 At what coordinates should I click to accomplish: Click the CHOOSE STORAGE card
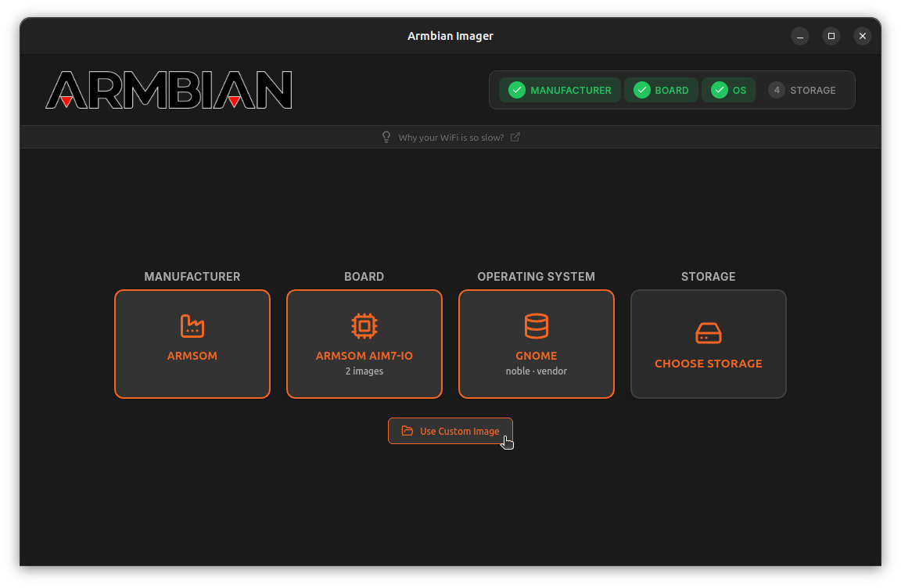[708, 344]
